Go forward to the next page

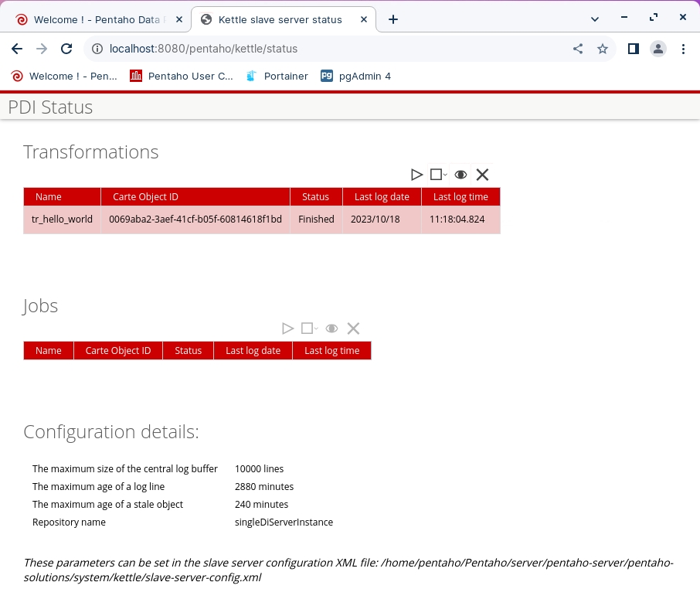pyautogui.click(x=42, y=49)
